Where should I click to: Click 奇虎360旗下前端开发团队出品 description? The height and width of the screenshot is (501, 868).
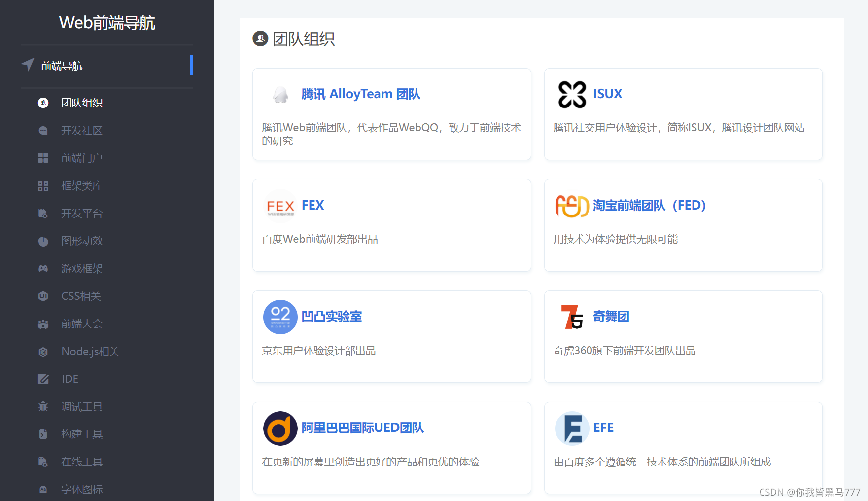tap(625, 351)
